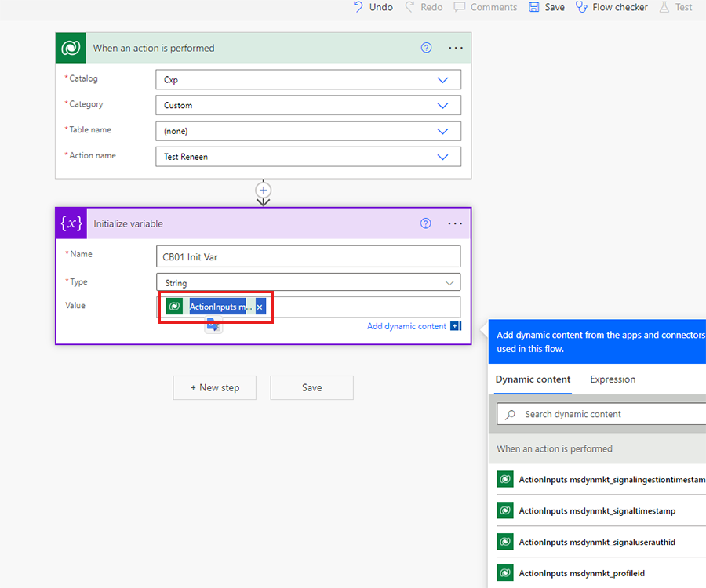The width and height of the screenshot is (706, 588).
Task: Click the blue plus icon beside Add dynamic content
Action: [x=456, y=326]
